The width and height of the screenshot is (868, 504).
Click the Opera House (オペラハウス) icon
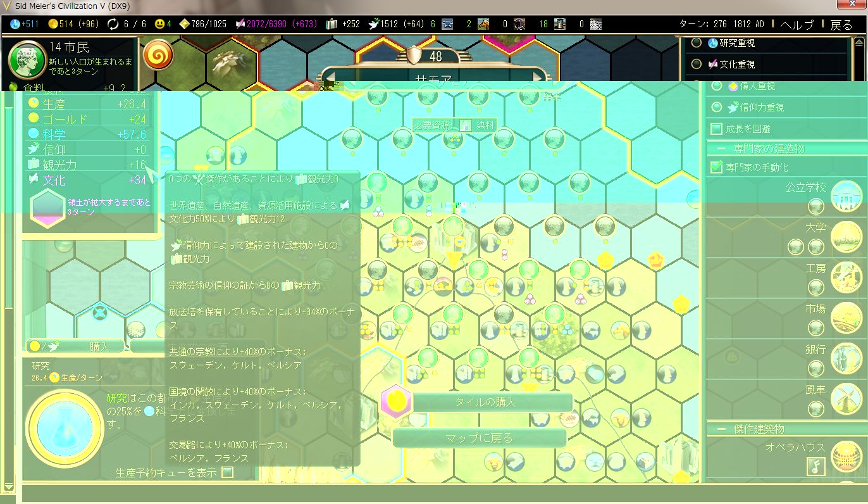pyautogui.click(x=846, y=456)
